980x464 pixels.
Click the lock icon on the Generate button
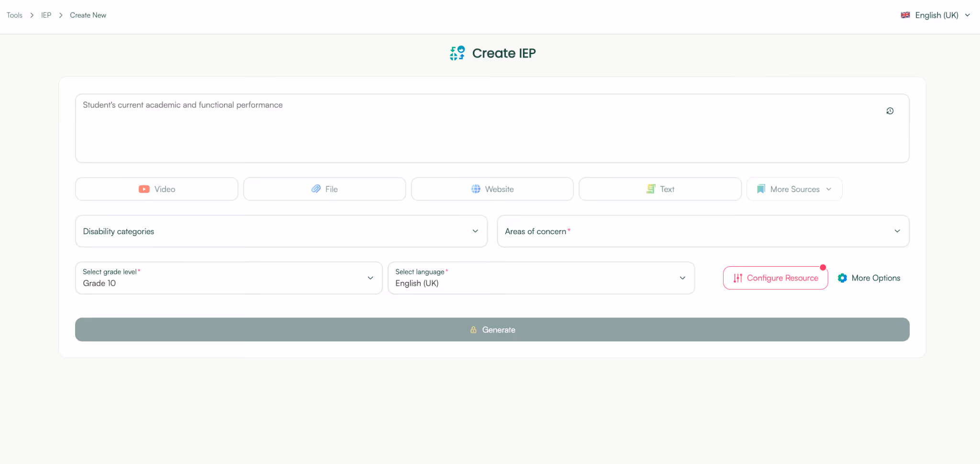(473, 329)
